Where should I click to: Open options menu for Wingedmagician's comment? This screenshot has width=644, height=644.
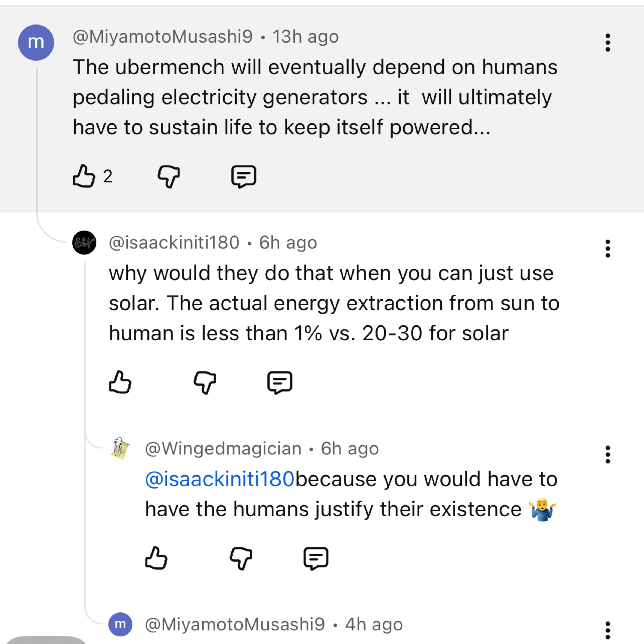coord(608,455)
